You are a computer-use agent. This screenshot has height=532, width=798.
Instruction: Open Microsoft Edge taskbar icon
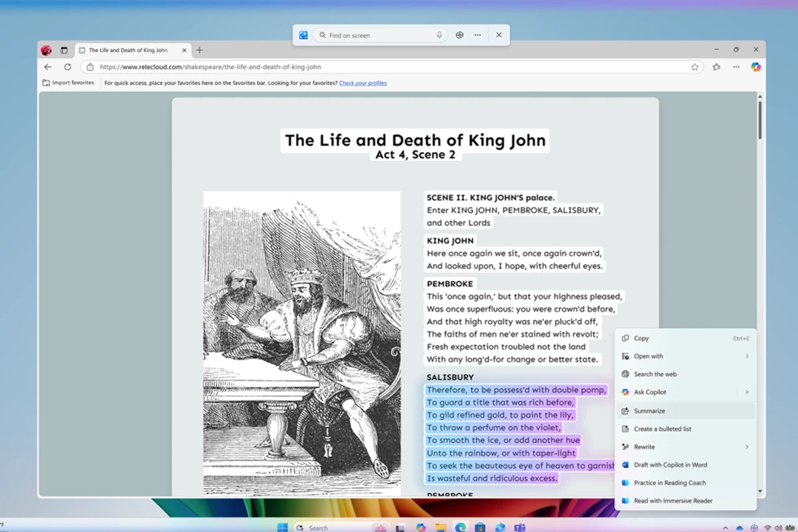[460, 527]
